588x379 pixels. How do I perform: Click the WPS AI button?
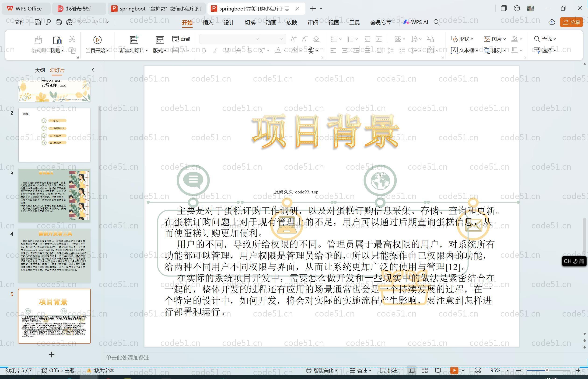416,22
